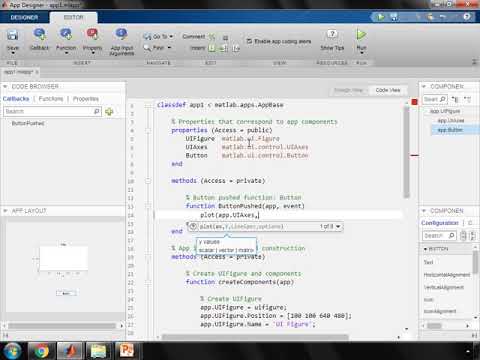Select app.Button in the component tree
The width and height of the screenshot is (480, 360).
(x=450, y=130)
